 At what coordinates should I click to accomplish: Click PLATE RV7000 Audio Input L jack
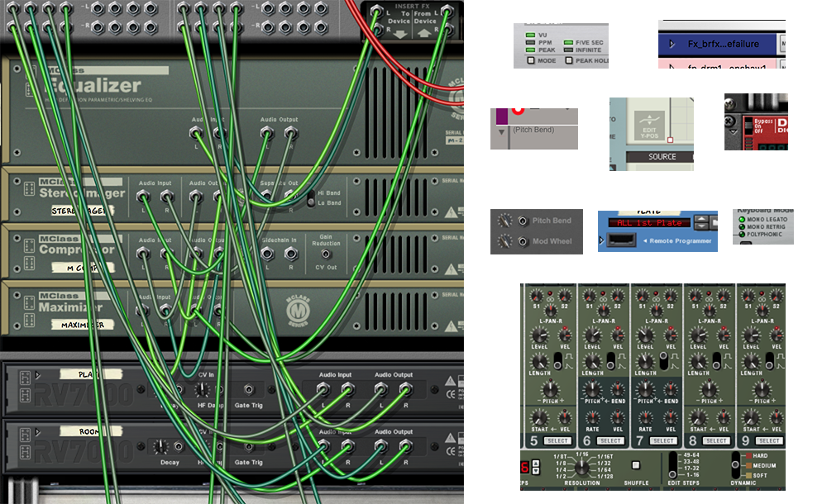coord(323,390)
